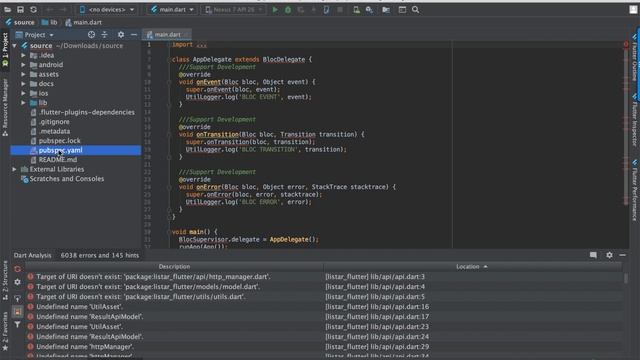Expand the ios folder arrow
The height and width of the screenshot is (360, 640).
pos(23,93)
